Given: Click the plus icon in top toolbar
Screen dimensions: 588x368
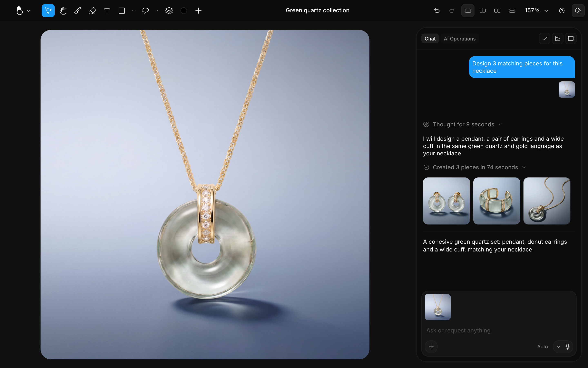Looking at the screenshot, I should pos(198,10).
